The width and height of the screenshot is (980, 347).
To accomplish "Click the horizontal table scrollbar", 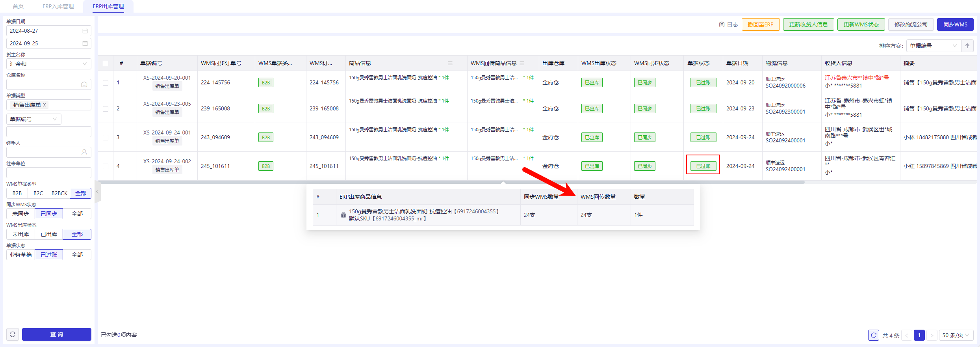I will pos(451,182).
